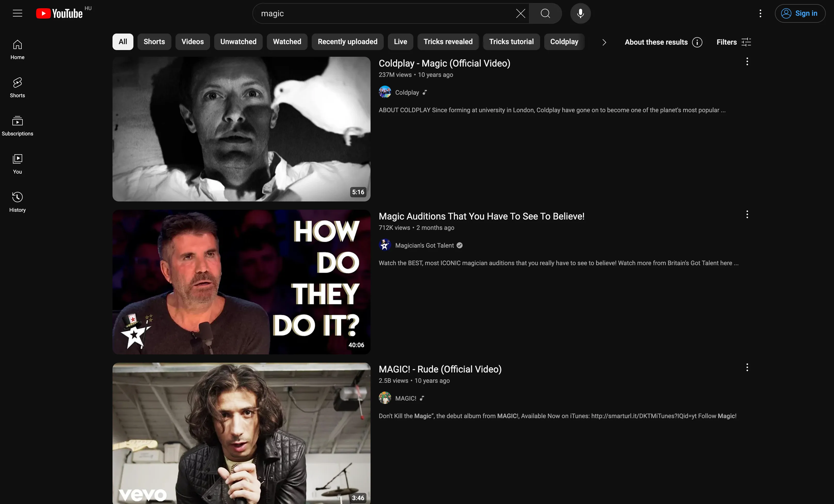The image size is (834, 504).
Task: Click the ABOUT COLDPLAY description snippet
Action: (x=552, y=110)
